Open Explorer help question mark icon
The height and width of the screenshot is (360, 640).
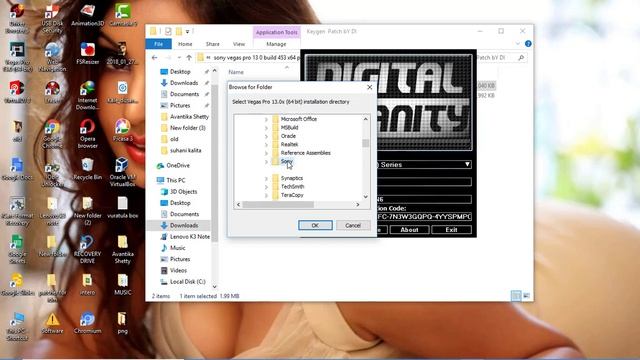coord(528,44)
